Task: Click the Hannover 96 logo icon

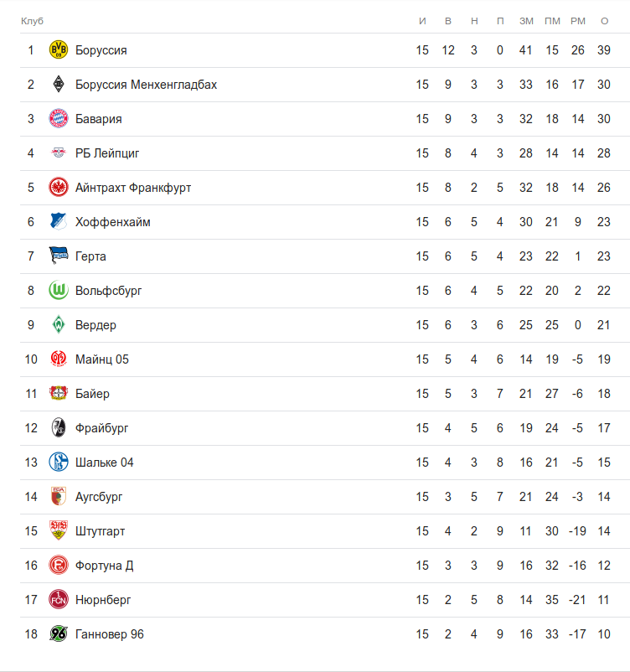Action: point(58,634)
